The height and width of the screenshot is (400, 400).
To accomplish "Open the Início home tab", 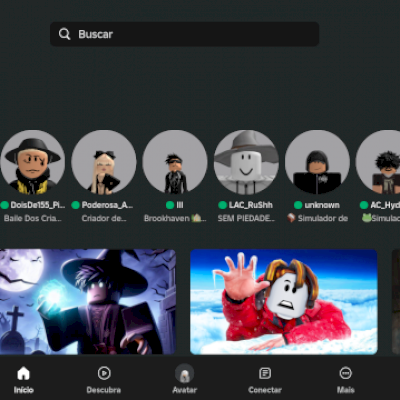I will (24, 379).
